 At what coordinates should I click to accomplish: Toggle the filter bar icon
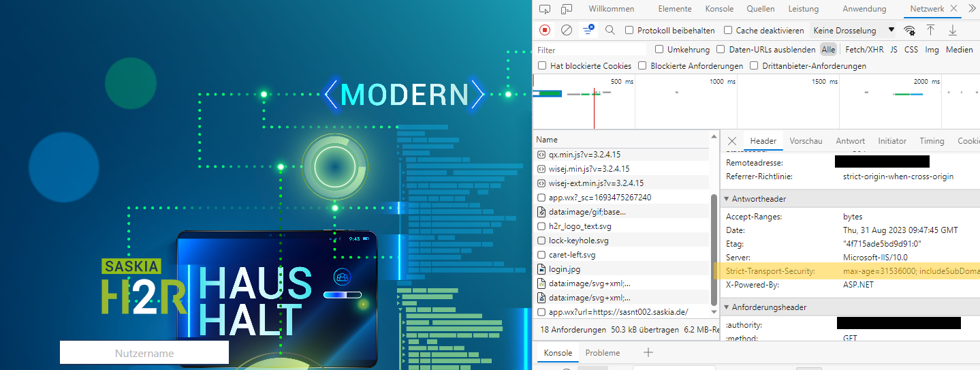point(588,30)
